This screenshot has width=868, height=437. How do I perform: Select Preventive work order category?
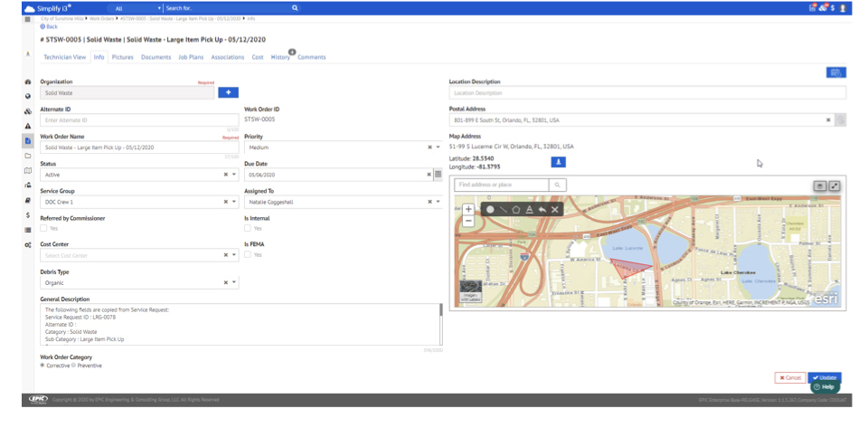(x=74, y=366)
